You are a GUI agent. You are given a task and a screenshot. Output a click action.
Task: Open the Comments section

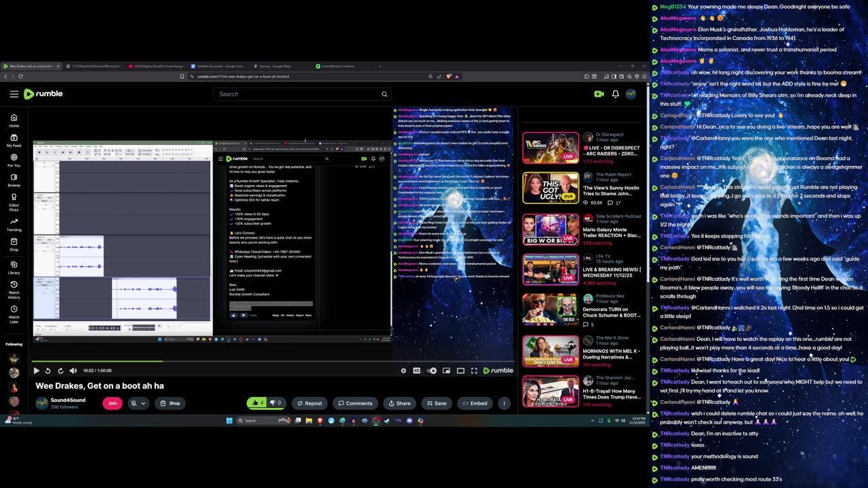[355, 403]
